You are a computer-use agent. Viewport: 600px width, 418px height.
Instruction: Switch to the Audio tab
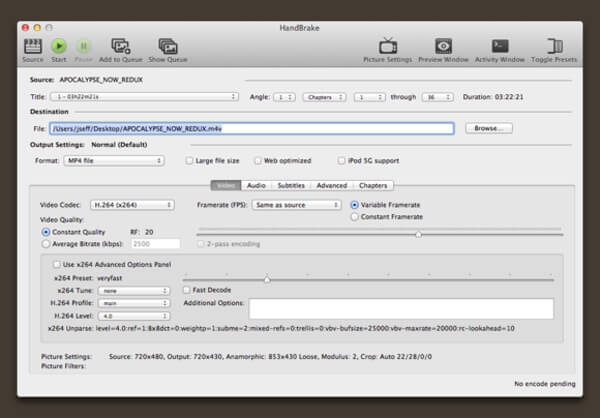click(256, 185)
